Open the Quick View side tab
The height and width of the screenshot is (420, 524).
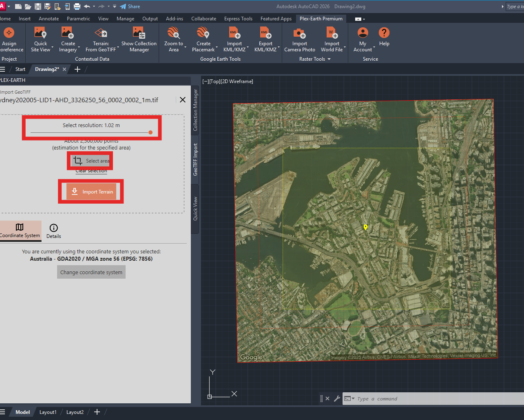(x=195, y=209)
